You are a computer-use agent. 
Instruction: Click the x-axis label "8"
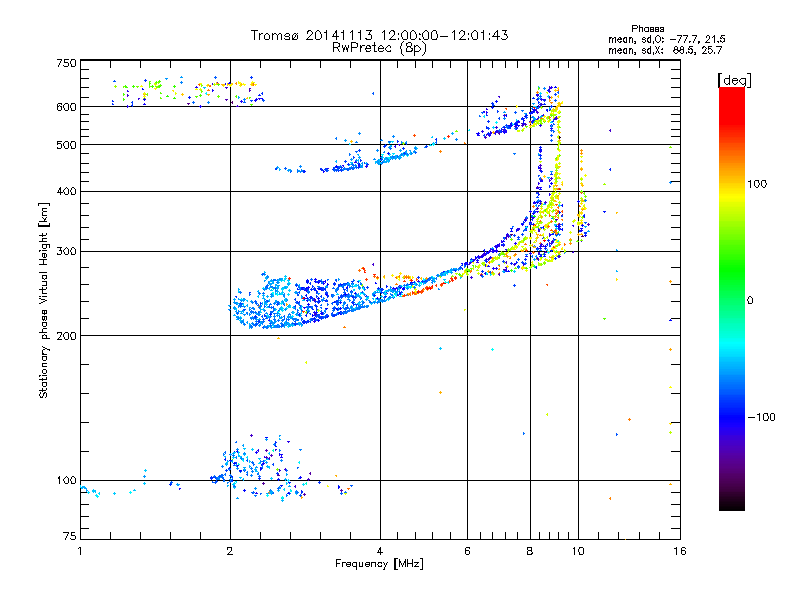point(530,551)
